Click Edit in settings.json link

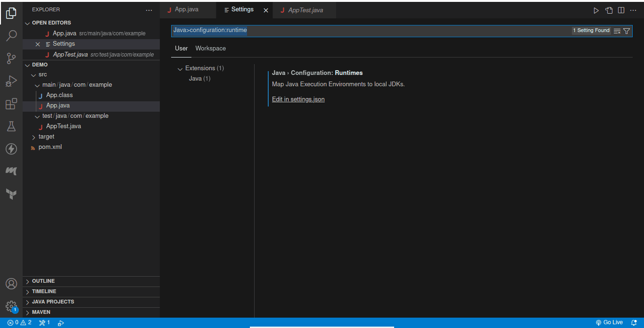click(x=298, y=99)
